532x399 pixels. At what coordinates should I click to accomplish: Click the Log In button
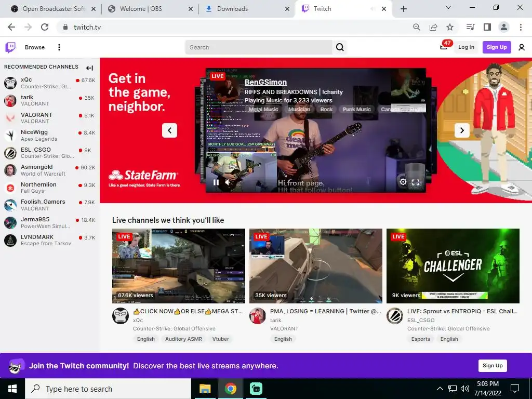466,47
